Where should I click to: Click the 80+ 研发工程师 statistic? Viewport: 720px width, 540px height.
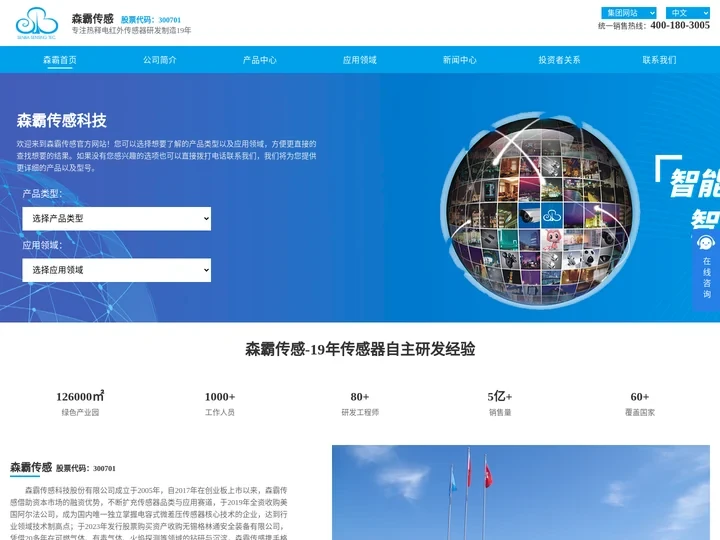(360, 403)
